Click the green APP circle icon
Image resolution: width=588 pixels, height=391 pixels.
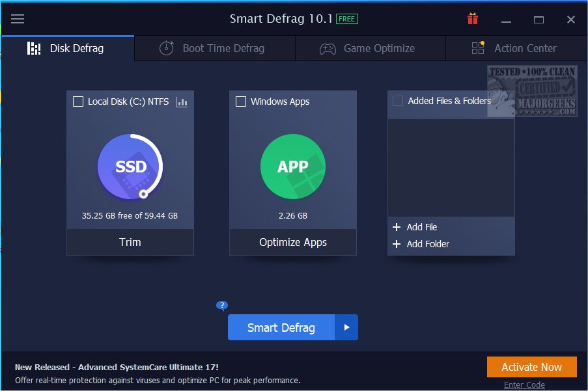coord(292,167)
